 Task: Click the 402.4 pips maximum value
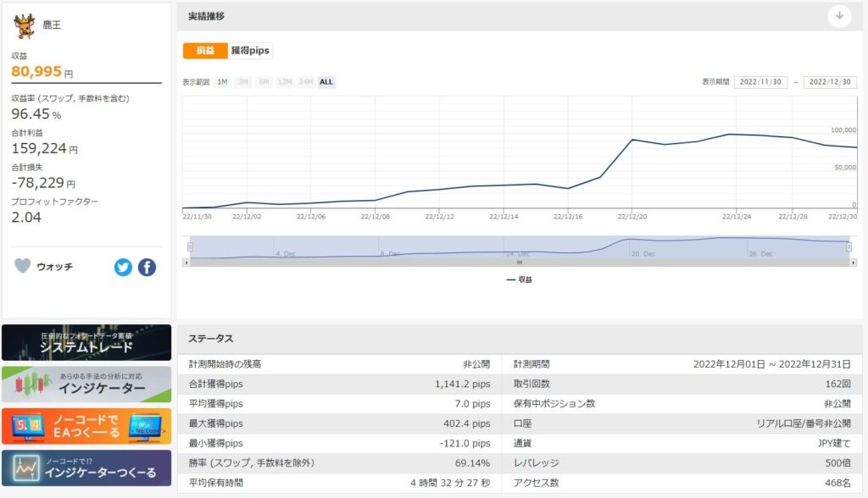(x=467, y=423)
